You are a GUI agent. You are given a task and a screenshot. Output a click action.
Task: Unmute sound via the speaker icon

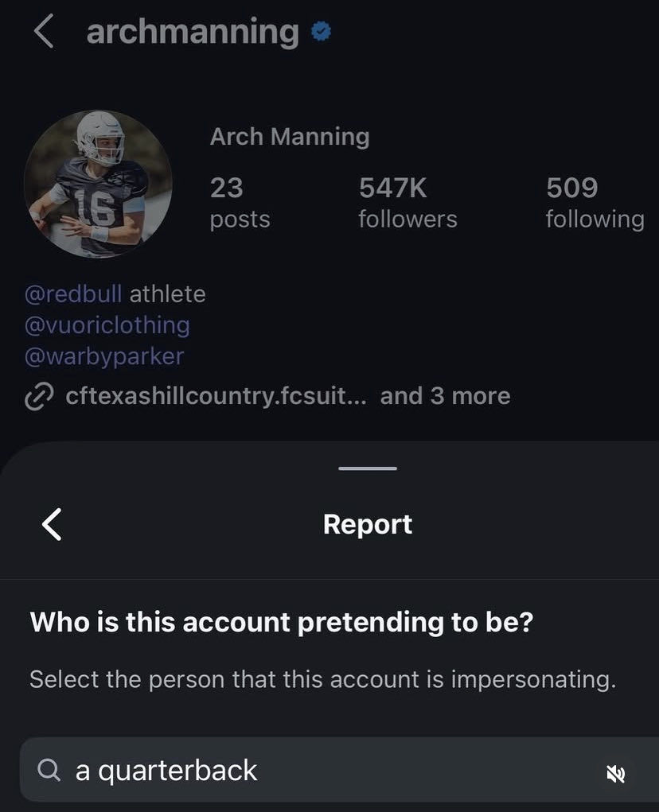tap(615, 774)
